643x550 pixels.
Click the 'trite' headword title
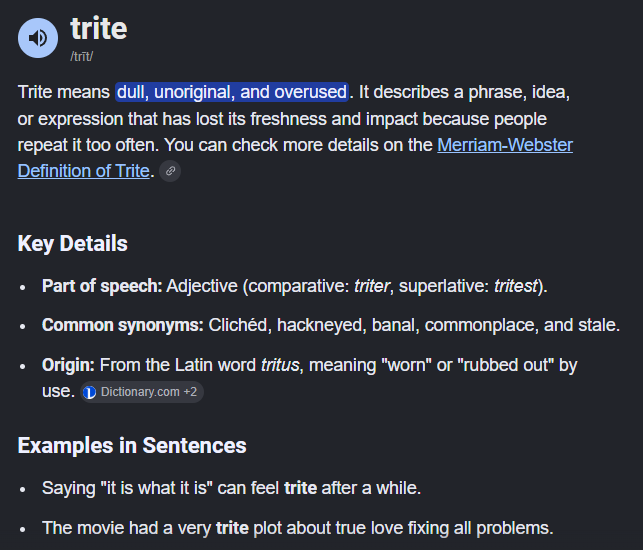99,28
